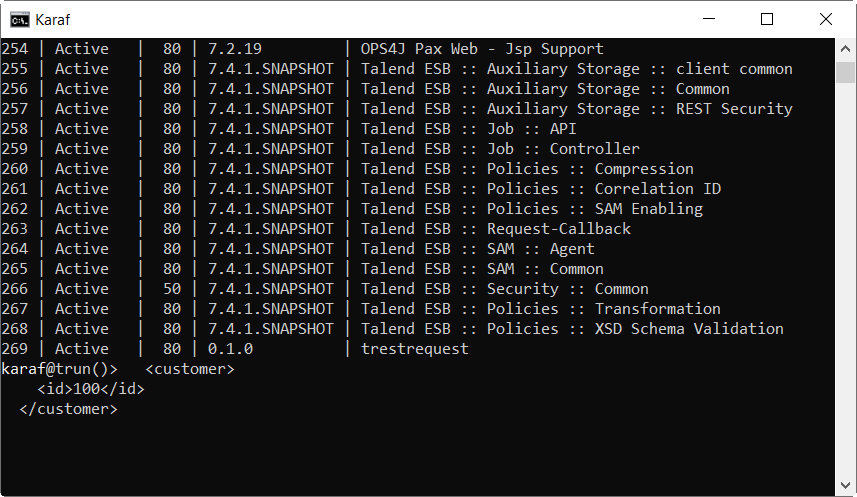Click the scrollbar down arrow
Image resolution: width=857 pixels, height=497 pixels.
point(845,487)
